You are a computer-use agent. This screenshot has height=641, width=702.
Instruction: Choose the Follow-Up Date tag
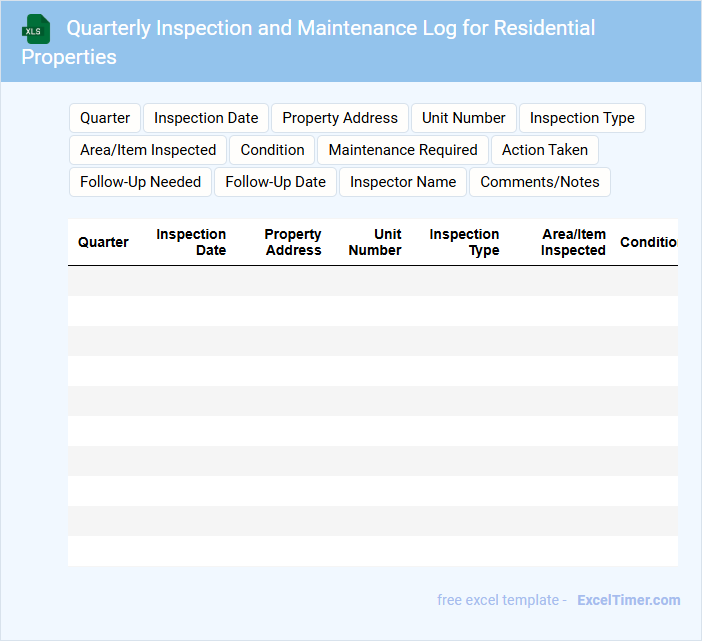[x=275, y=182]
